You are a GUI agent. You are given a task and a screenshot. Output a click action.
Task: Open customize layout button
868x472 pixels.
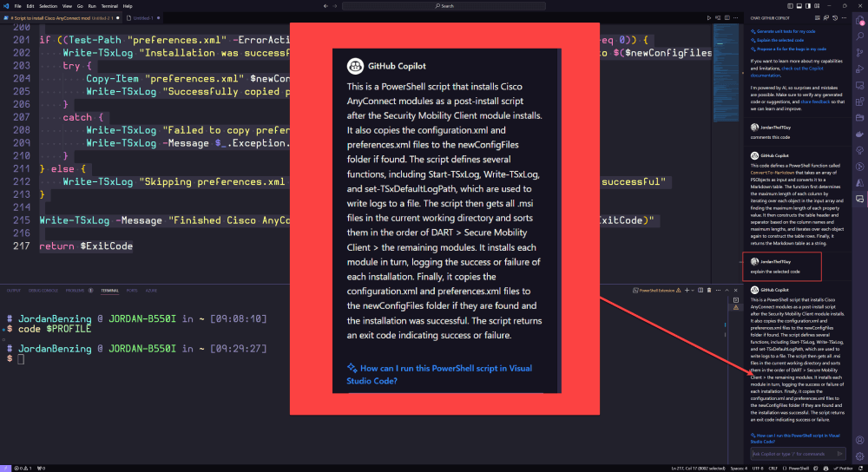pyautogui.click(x=817, y=6)
